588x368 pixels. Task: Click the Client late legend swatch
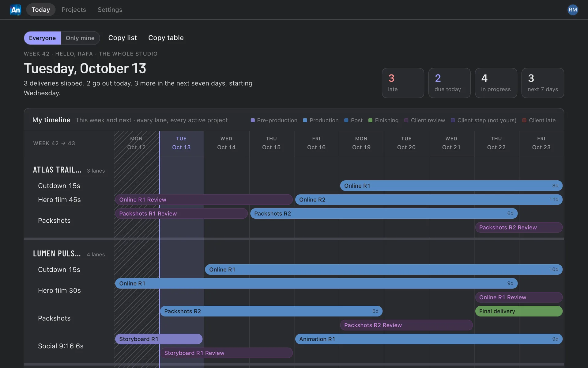(524, 120)
